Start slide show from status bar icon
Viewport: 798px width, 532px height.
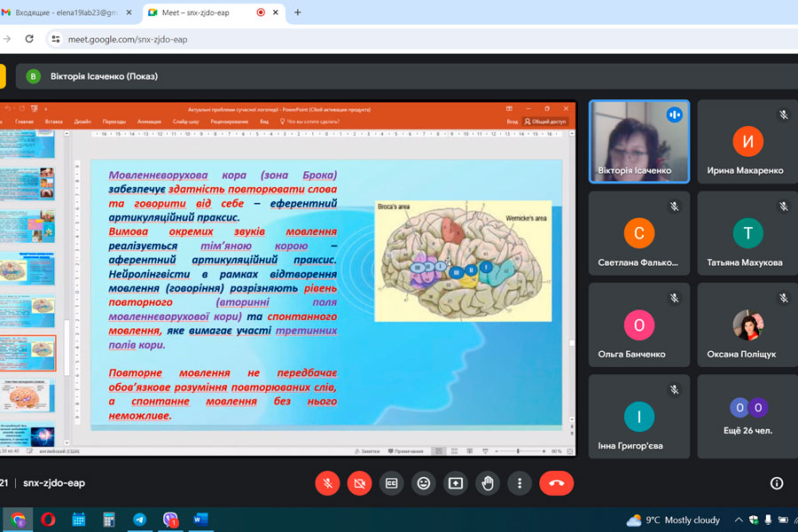(x=486, y=451)
